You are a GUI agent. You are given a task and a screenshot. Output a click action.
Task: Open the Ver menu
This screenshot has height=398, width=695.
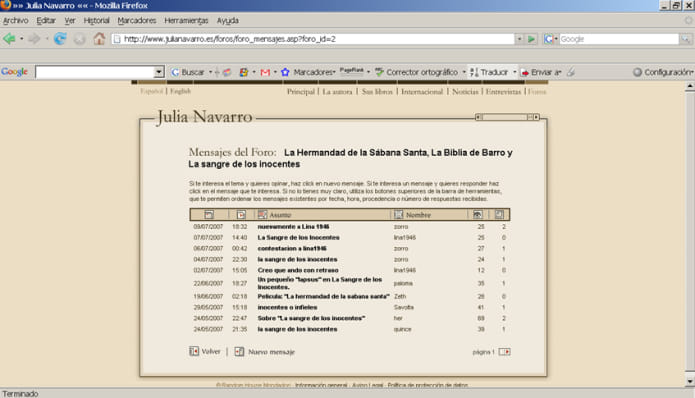tap(70, 20)
